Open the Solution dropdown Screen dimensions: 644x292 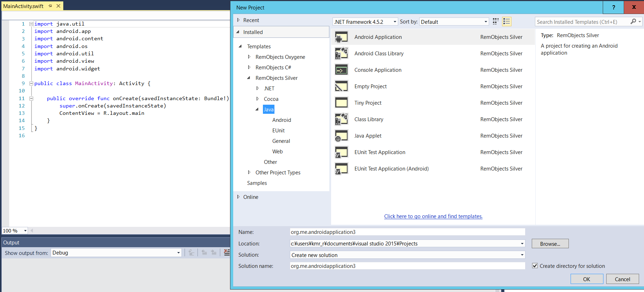coord(522,255)
